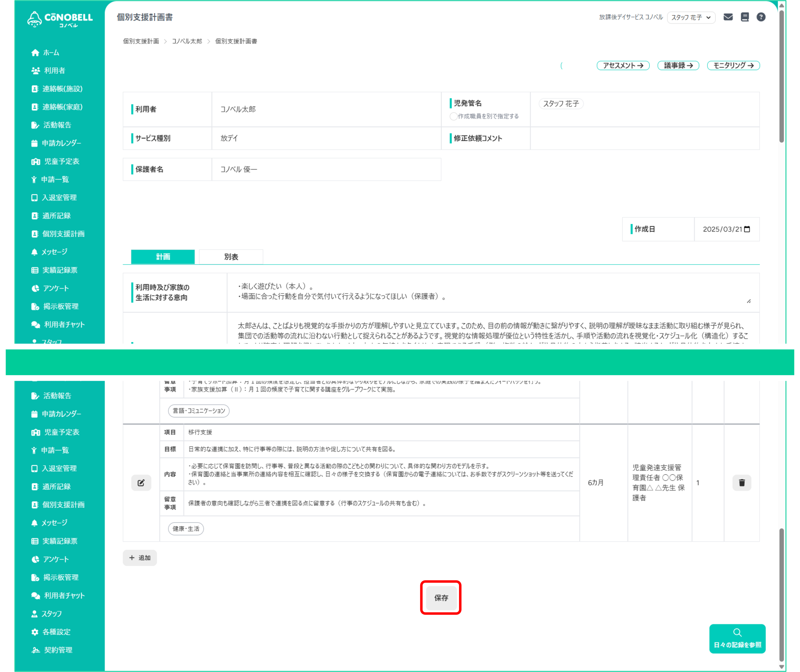Image resolution: width=800 pixels, height=672 pixels.
Task: Click the 目標 text 日常的な連携に加え
Action: click(292, 450)
